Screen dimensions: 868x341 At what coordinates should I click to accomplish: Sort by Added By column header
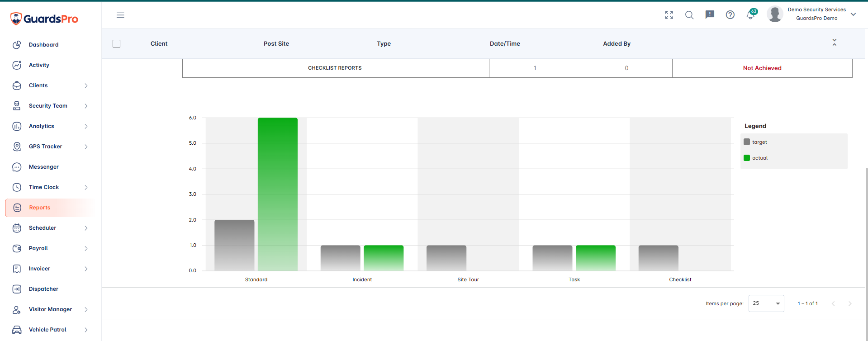click(x=617, y=43)
